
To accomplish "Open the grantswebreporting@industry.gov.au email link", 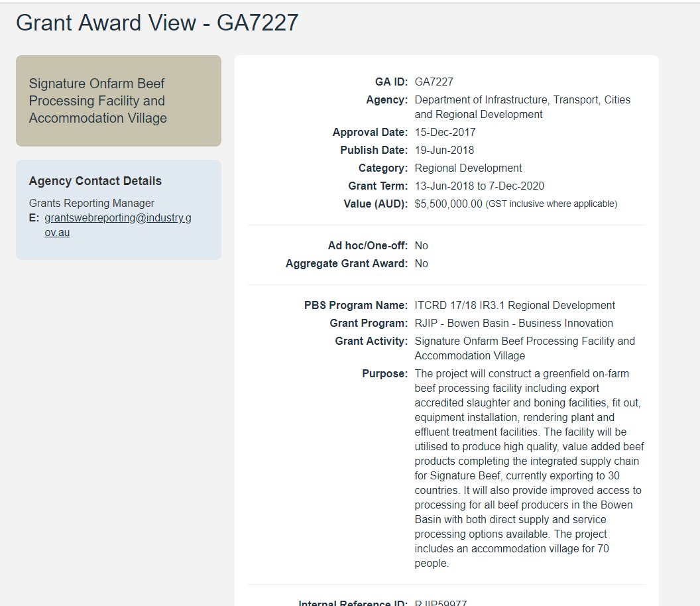I will (x=118, y=225).
